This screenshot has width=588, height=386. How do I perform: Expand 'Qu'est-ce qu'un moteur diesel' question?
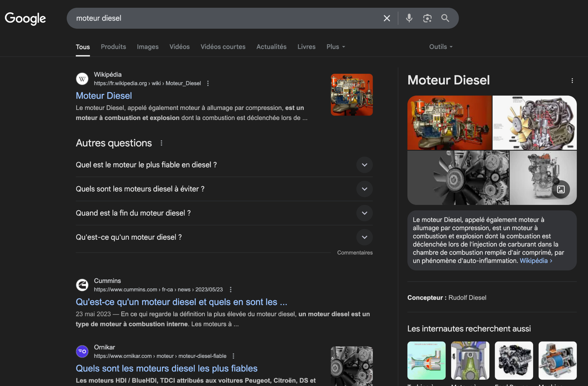224,237
